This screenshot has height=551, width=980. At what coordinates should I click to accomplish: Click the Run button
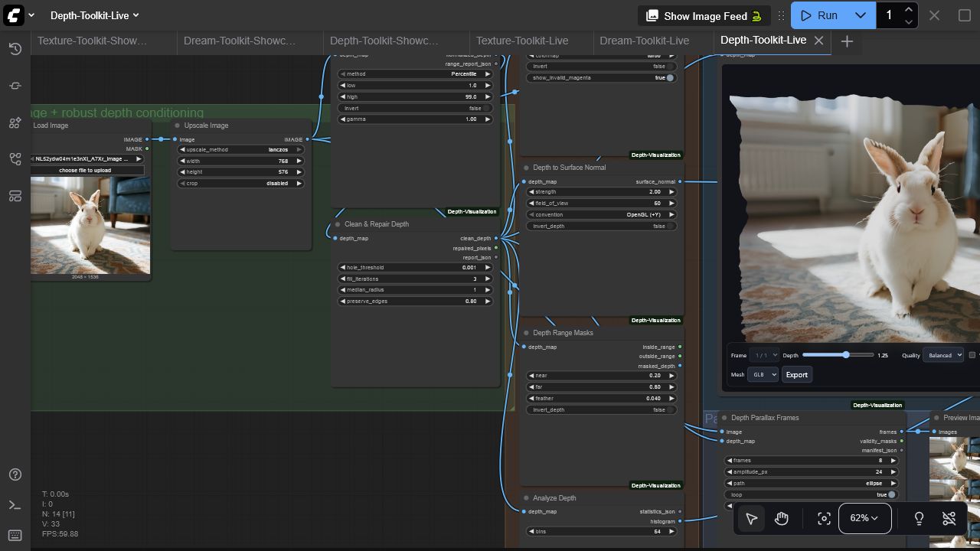tap(820, 15)
